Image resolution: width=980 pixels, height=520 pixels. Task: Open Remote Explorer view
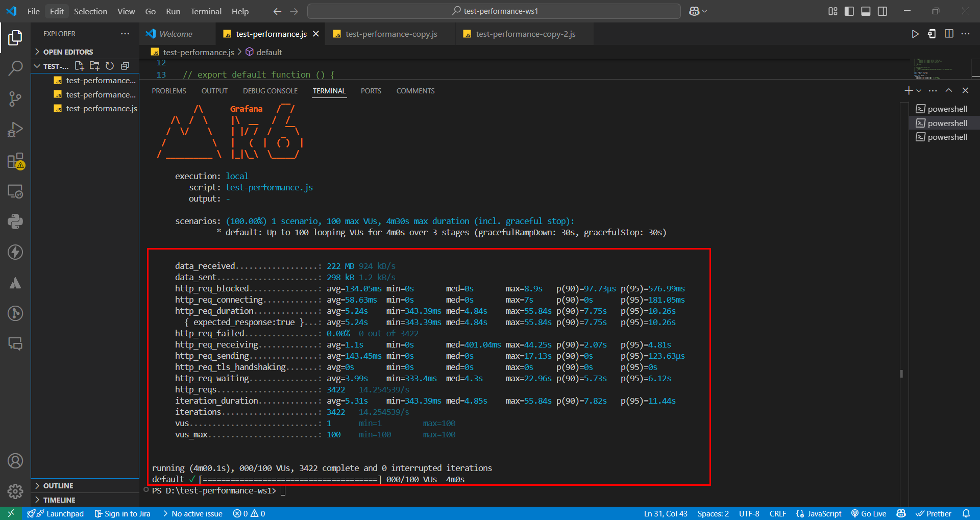point(15,191)
